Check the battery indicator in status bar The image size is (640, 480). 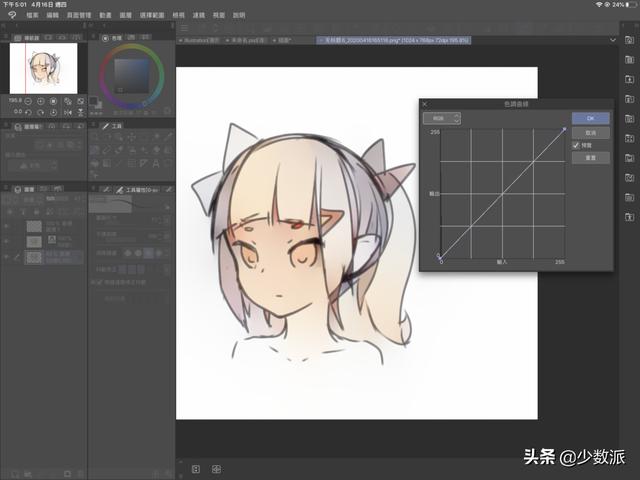[x=632, y=4]
